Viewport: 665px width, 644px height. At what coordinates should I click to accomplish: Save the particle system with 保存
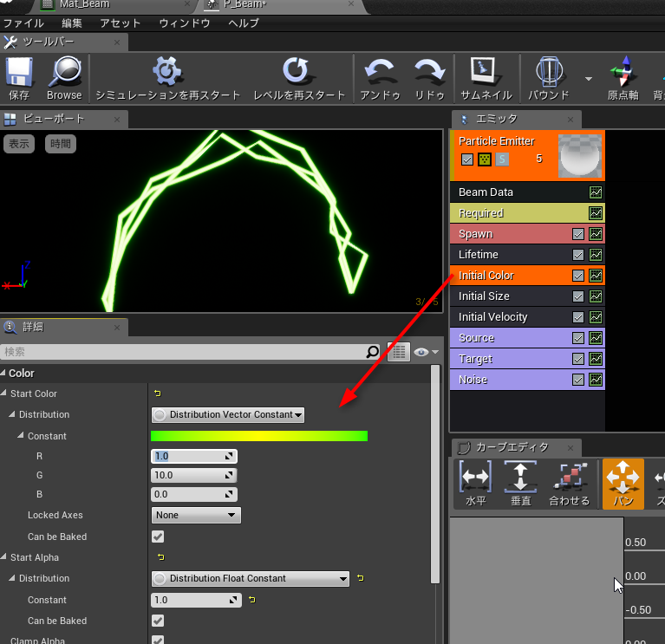(19, 78)
